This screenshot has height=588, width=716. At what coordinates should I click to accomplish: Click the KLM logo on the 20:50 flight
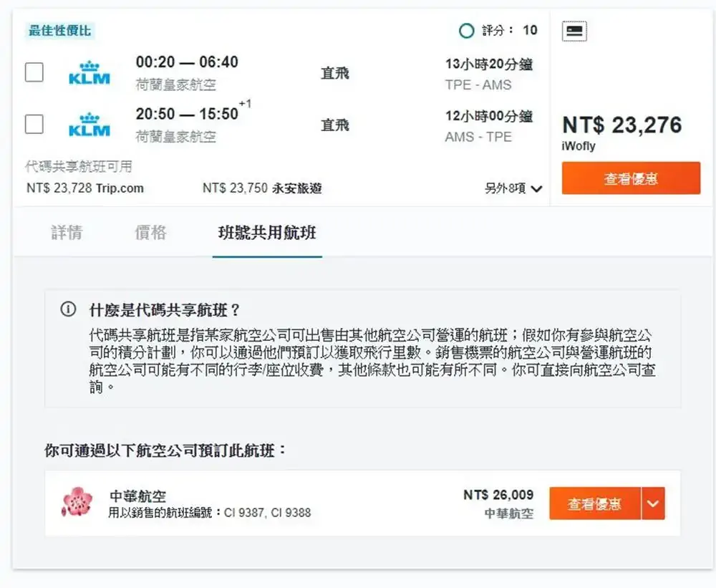point(89,125)
